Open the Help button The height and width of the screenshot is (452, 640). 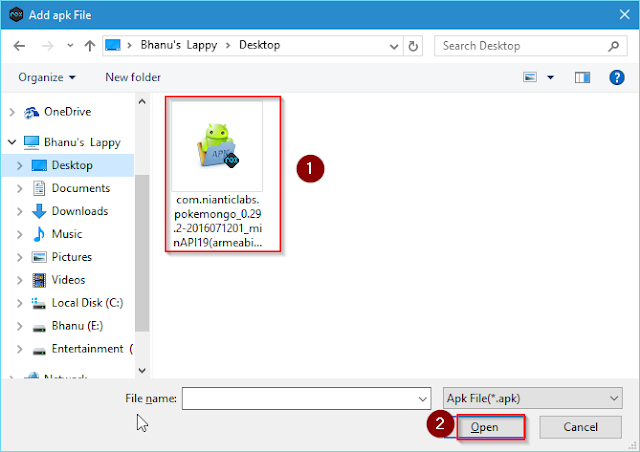pos(617,77)
